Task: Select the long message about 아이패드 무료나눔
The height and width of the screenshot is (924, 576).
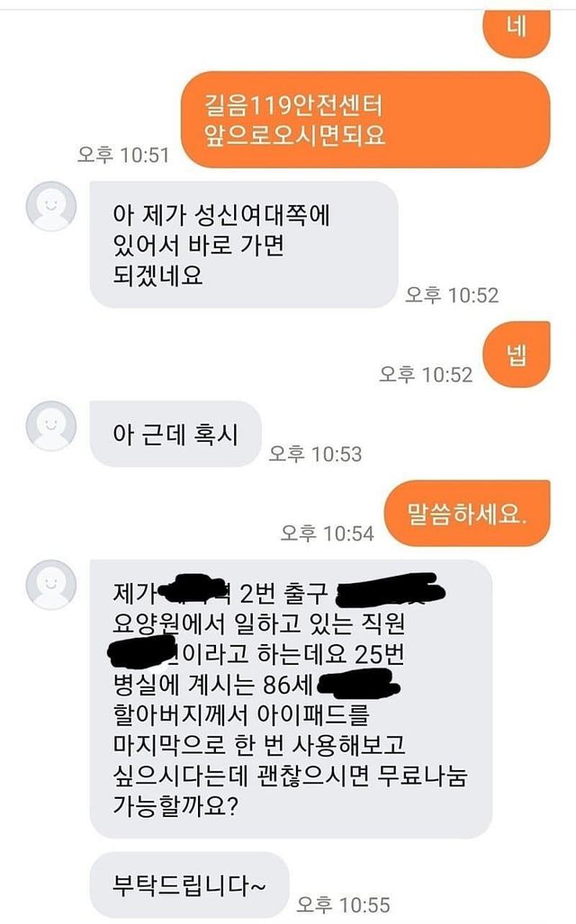Action: pos(291,699)
